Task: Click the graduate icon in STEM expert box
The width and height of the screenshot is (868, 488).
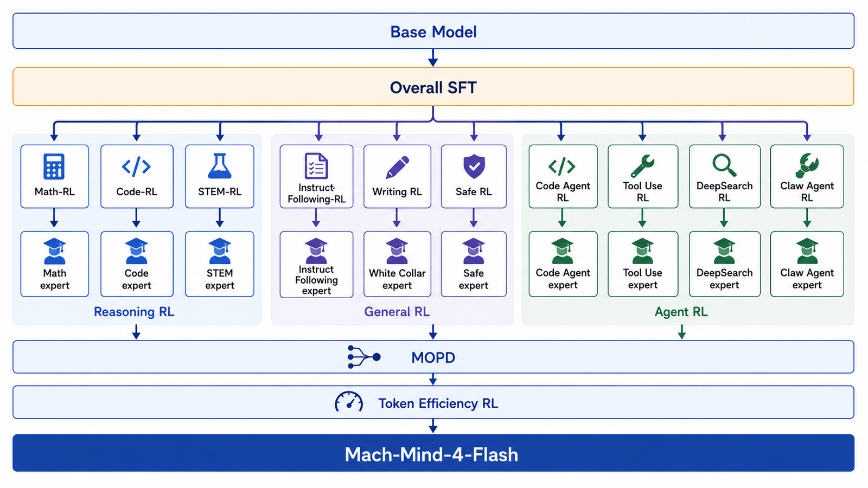Action: tap(220, 251)
